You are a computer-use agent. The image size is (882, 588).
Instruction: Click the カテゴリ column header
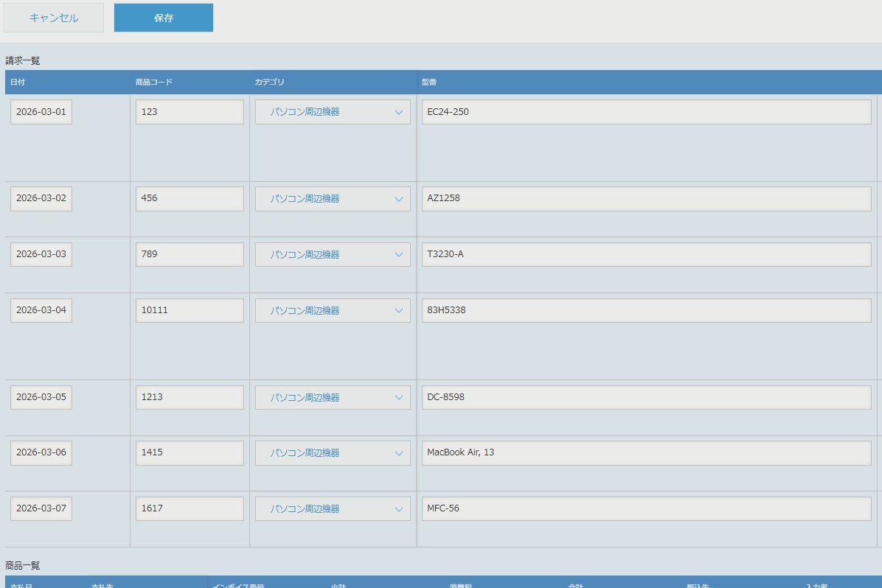[269, 82]
